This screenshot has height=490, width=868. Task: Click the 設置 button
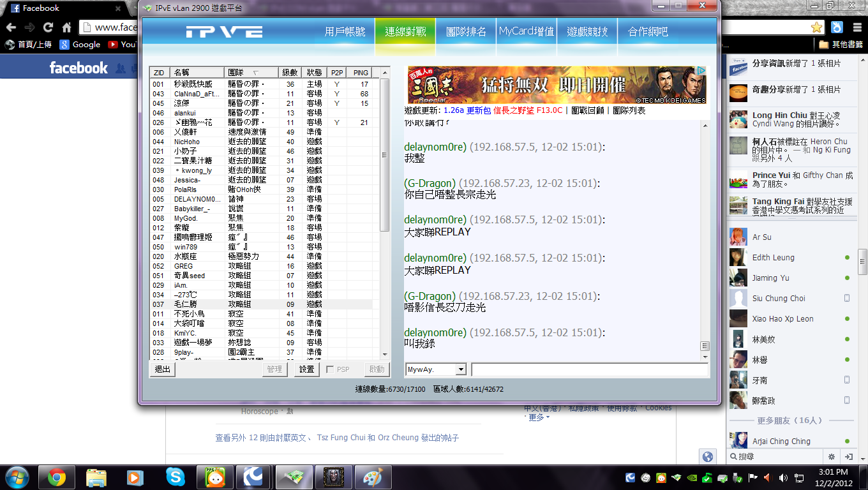(306, 369)
